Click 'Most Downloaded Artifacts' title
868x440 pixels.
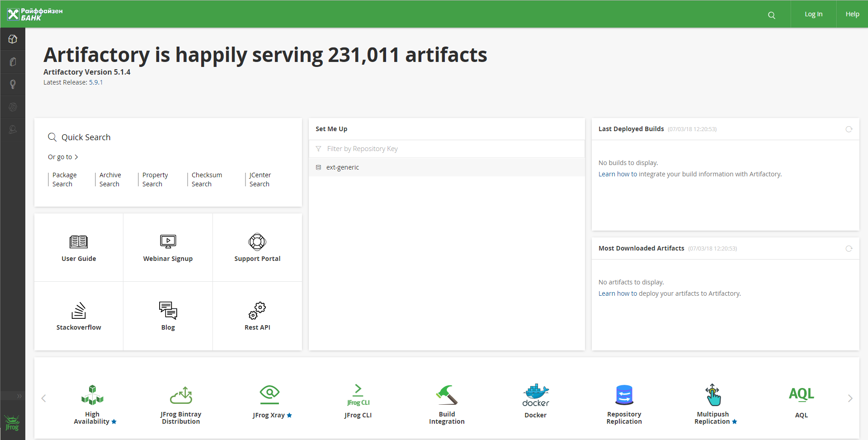[x=642, y=248]
